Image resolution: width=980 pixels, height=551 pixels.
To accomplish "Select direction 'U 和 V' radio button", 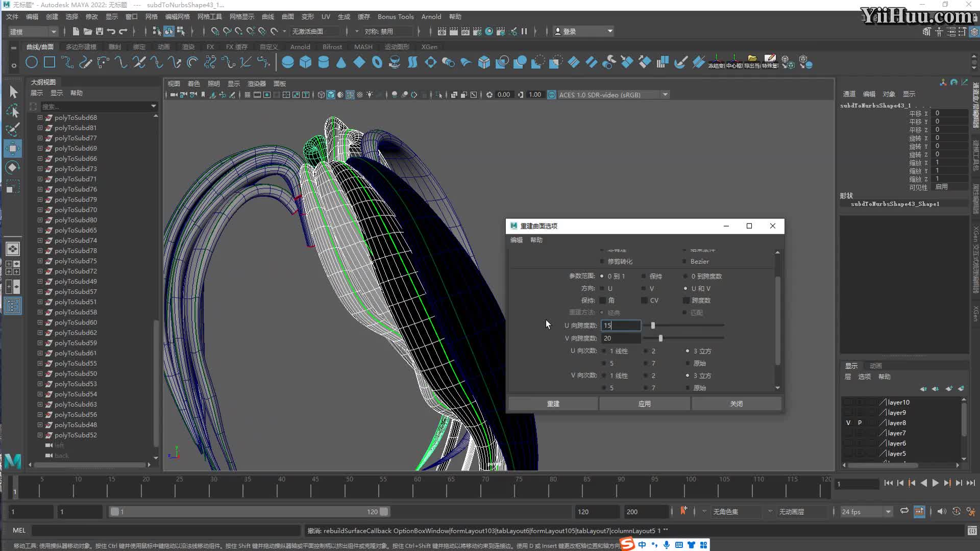I will click(686, 288).
